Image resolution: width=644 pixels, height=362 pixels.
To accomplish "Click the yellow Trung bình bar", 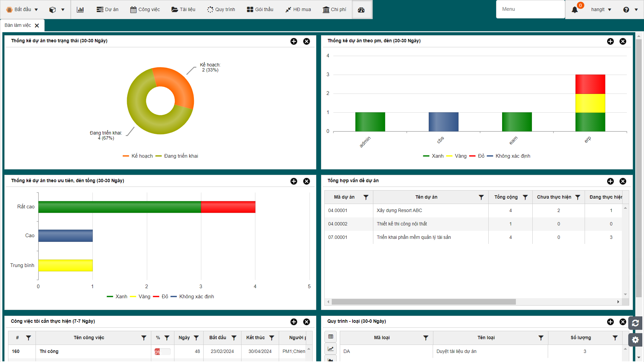I will tap(65, 265).
